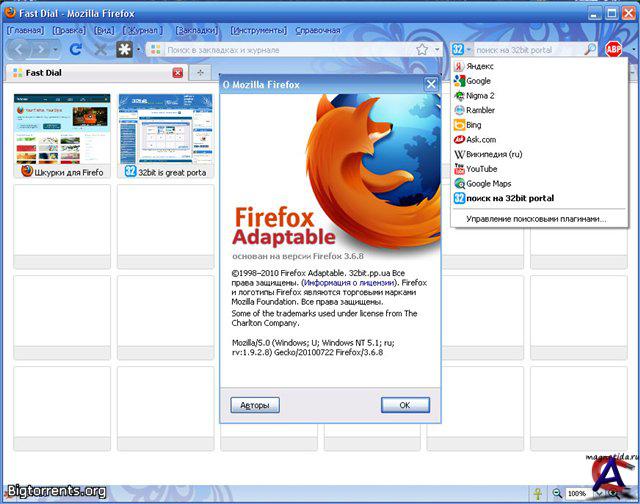Click the back navigation arrow

tap(22, 49)
